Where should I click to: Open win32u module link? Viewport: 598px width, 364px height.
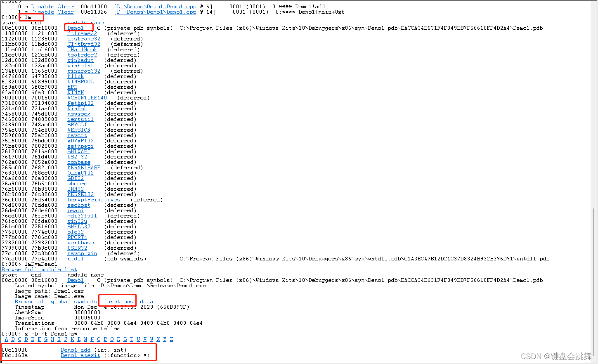coord(77,221)
